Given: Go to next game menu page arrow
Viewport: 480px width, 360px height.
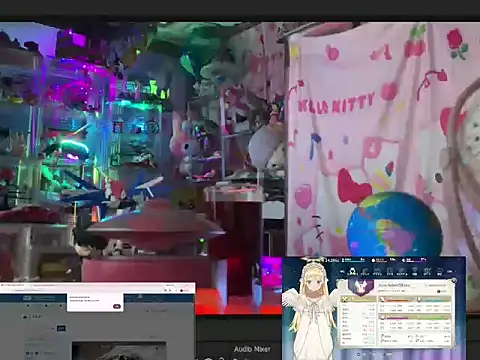Looking at the screenshot, I should (450, 271).
